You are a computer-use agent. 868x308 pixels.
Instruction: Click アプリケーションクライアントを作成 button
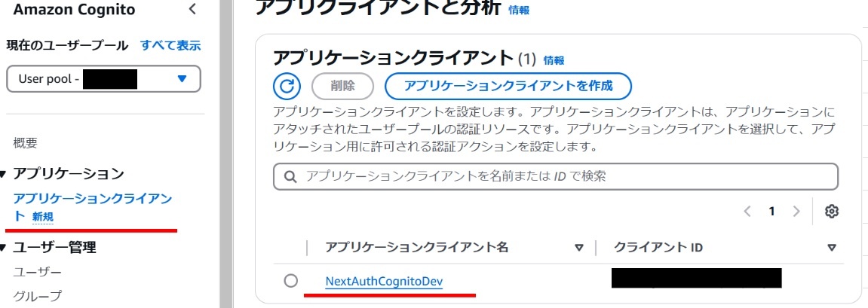(508, 86)
